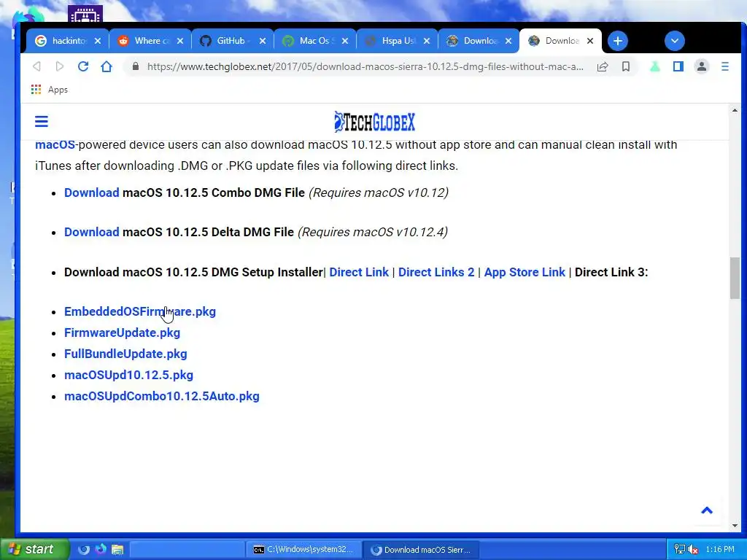View site security lock info
This screenshot has width=747, height=560.
[x=135, y=66]
